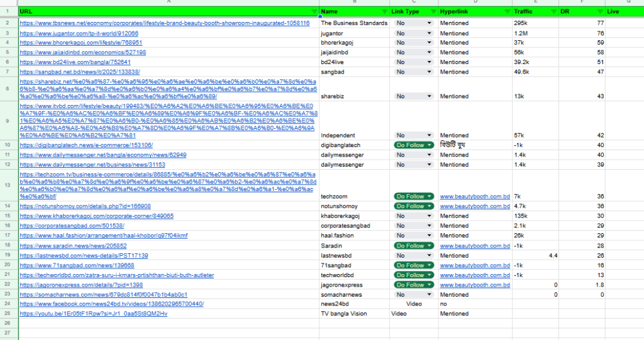The image size is (644, 340).
Task: Follow the saradin.news URL link
Action: click(73, 246)
